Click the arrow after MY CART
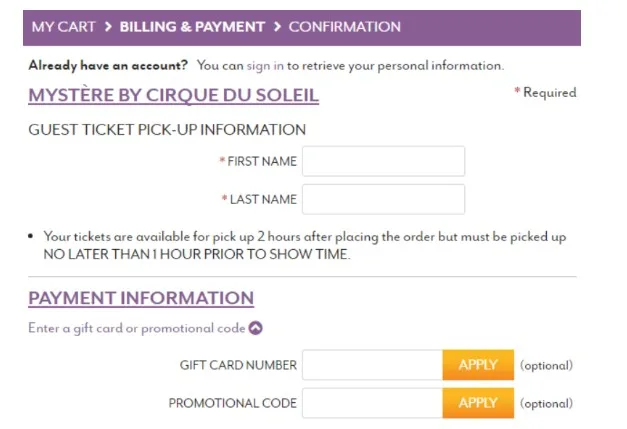The width and height of the screenshot is (627, 429). pos(107,27)
